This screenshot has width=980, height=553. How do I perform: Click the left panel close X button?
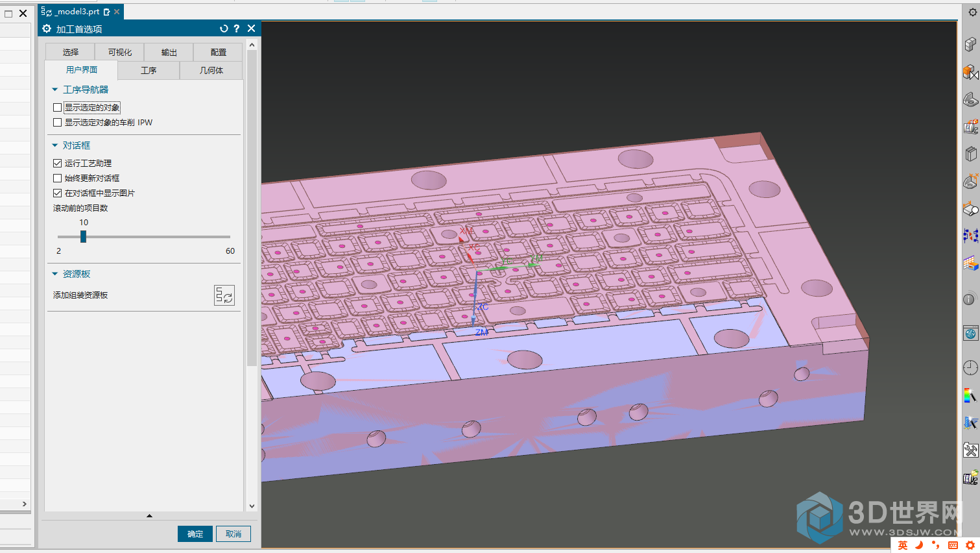click(x=23, y=13)
